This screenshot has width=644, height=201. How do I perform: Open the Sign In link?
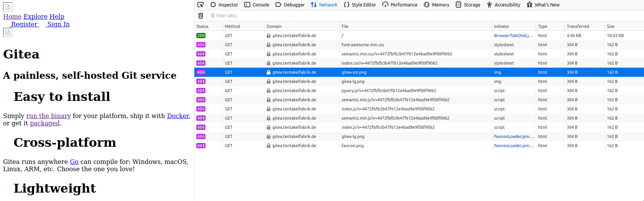[x=59, y=24]
